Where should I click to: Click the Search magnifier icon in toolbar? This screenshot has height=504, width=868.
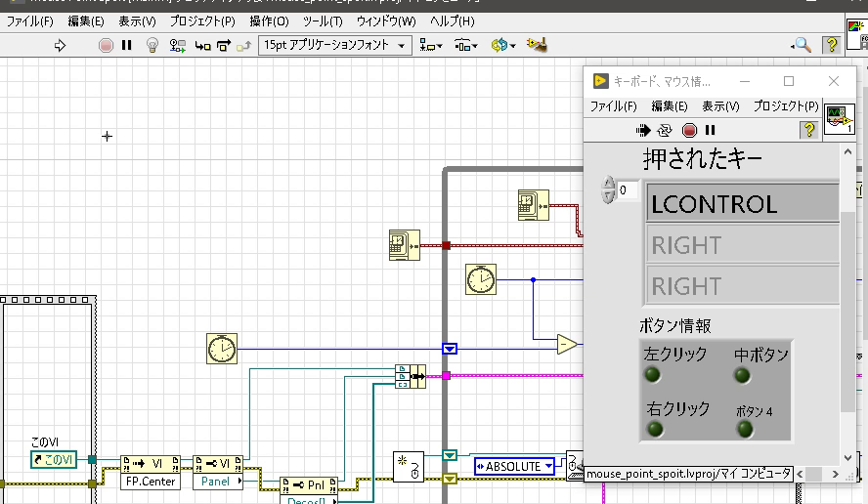pos(801,45)
